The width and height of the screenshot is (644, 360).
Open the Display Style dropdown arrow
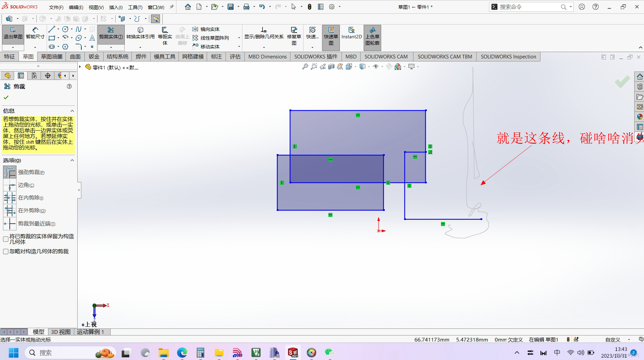[x=369, y=66]
